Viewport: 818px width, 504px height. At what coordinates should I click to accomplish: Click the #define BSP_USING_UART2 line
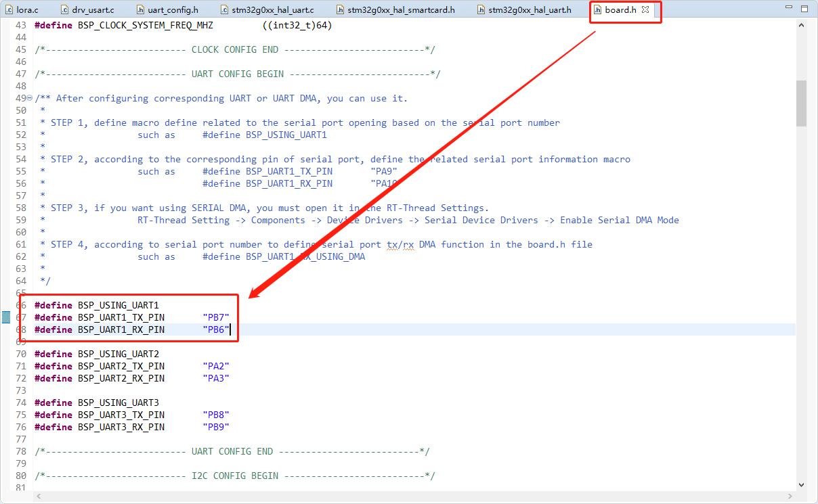click(97, 354)
